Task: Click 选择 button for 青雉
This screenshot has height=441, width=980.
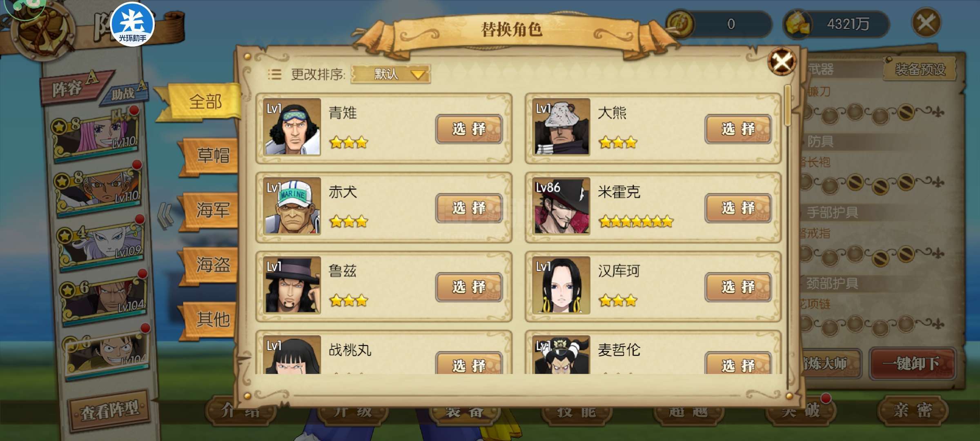Action: click(469, 129)
